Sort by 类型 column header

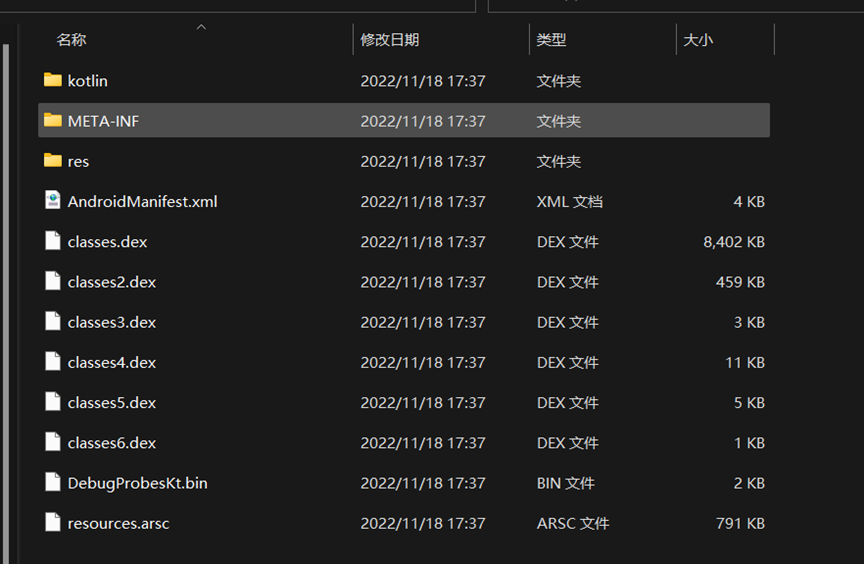(x=551, y=40)
